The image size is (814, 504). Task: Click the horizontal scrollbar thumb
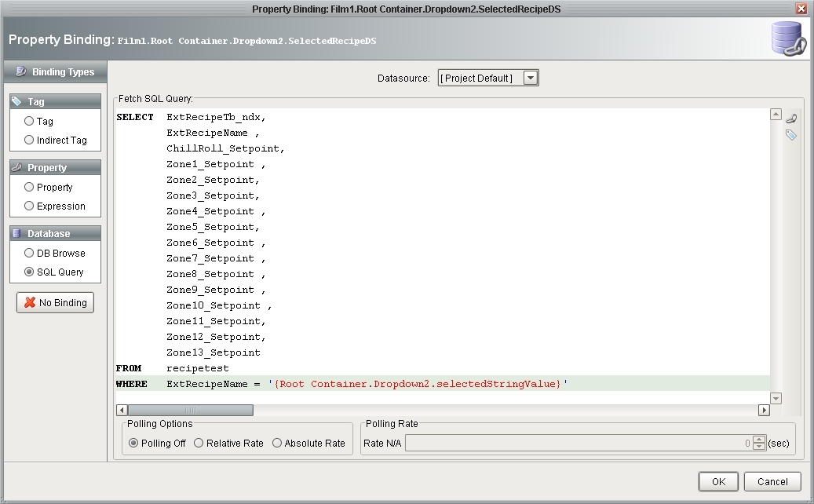(191, 410)
